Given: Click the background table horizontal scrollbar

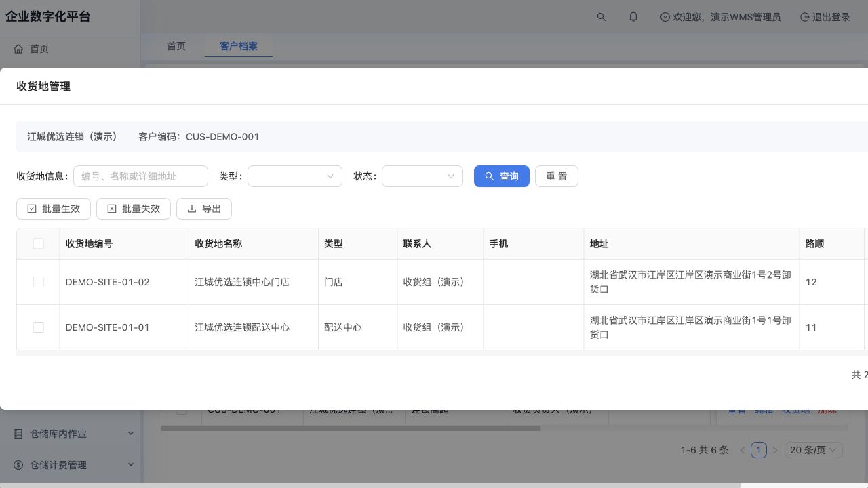Looking at the screenshot, I should click(x=351, y=428).
